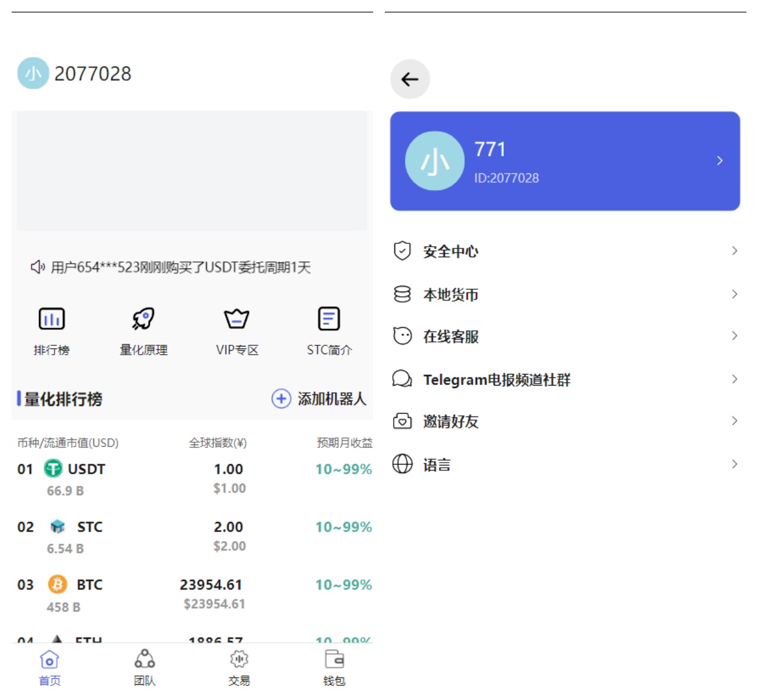The width and height of the screenshot is (758, 700).
Task: Open 安全中心 via its right chevron
Action: (735, 251)
